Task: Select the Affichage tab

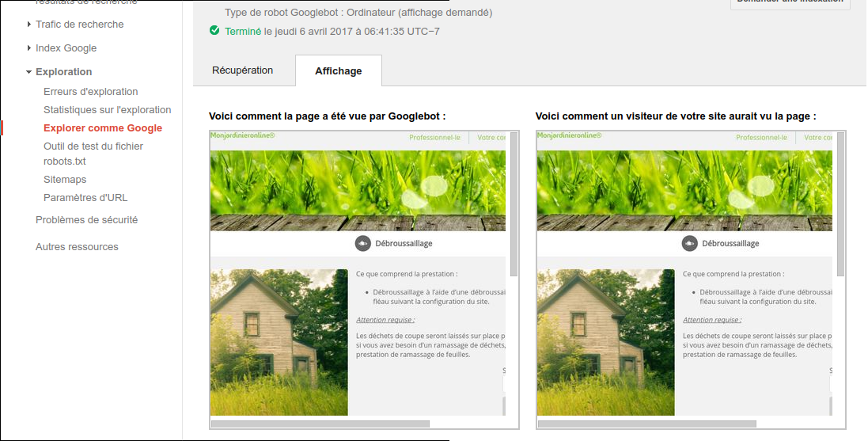Action: [x=338, y=71]
